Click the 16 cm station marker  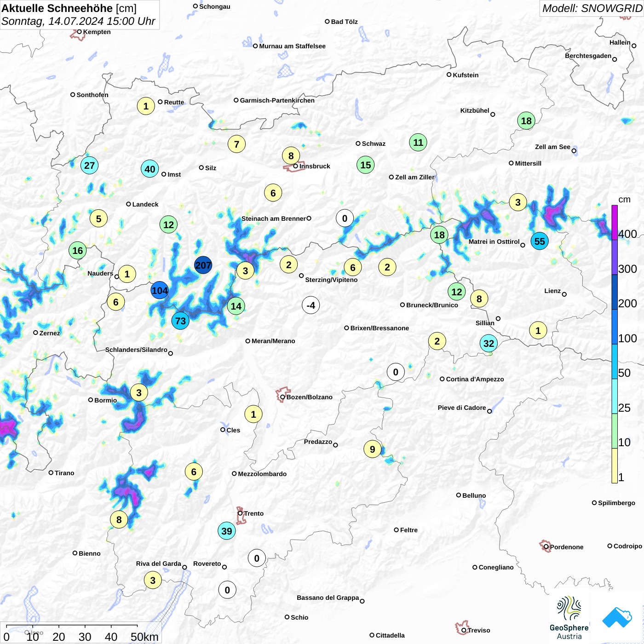78,250
